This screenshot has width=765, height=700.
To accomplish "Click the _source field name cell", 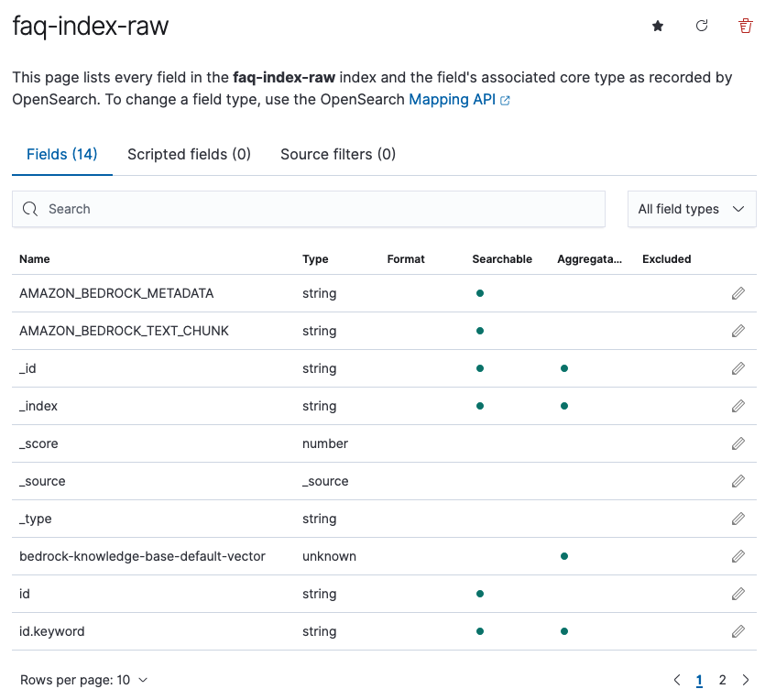I will pos(42,481).
